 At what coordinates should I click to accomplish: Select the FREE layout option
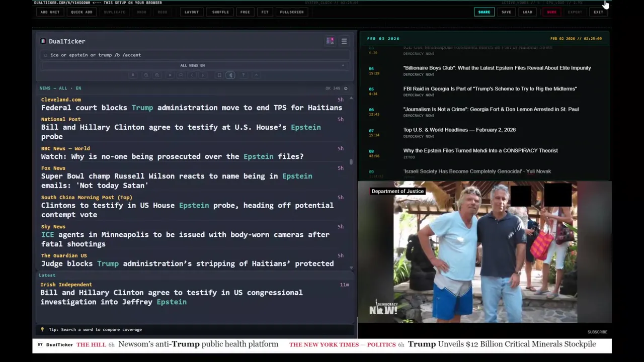tap(245, 12)
